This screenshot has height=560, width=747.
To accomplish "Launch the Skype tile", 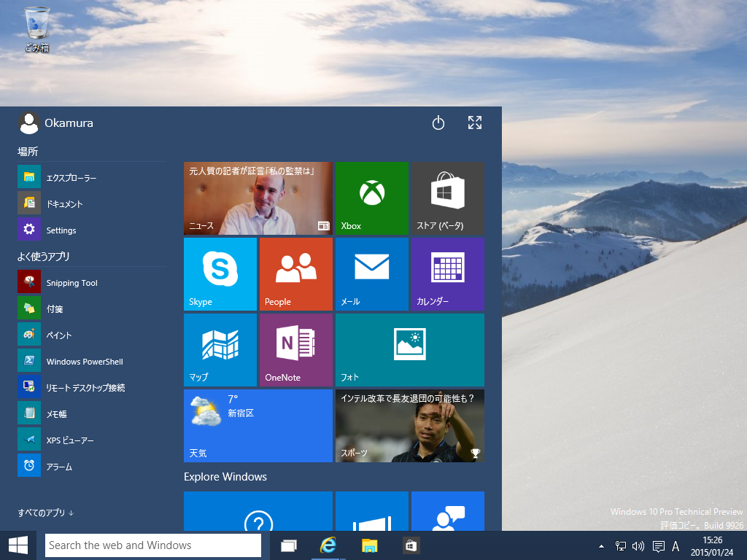I will tap(220, 274).
